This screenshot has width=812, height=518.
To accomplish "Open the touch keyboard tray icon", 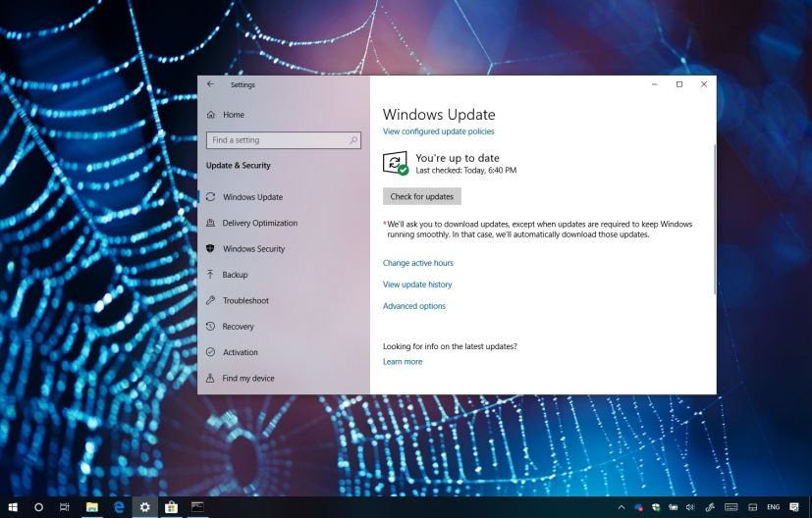I will [731, 507].
